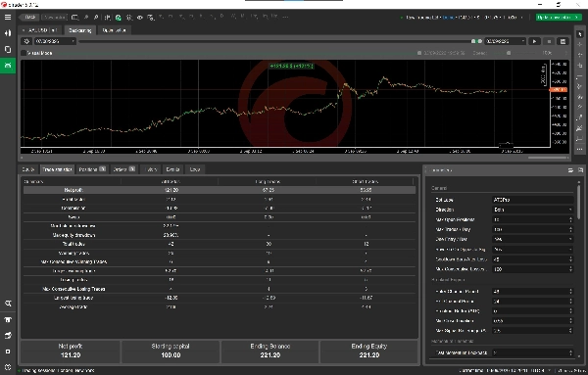This screenshot has height=375, width=588.
Task: Select the crosshair tool in right toolbar
Action: (x=580, y=45)
